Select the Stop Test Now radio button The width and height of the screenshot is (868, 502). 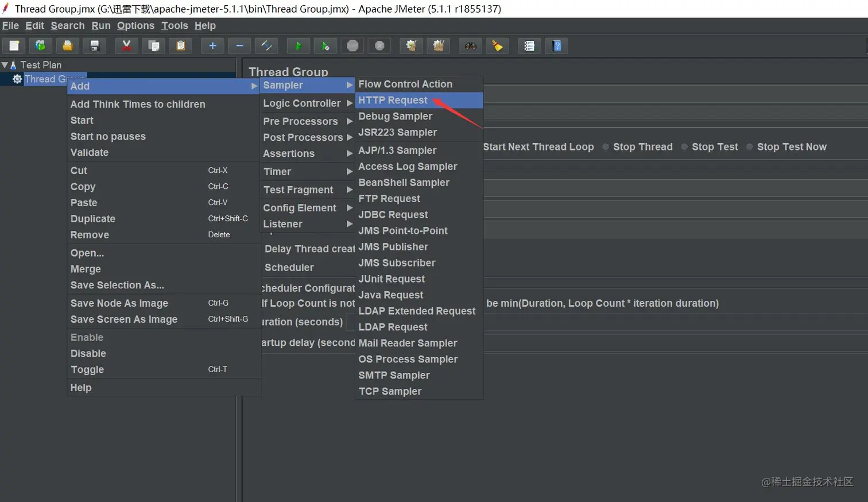[749, 147]
